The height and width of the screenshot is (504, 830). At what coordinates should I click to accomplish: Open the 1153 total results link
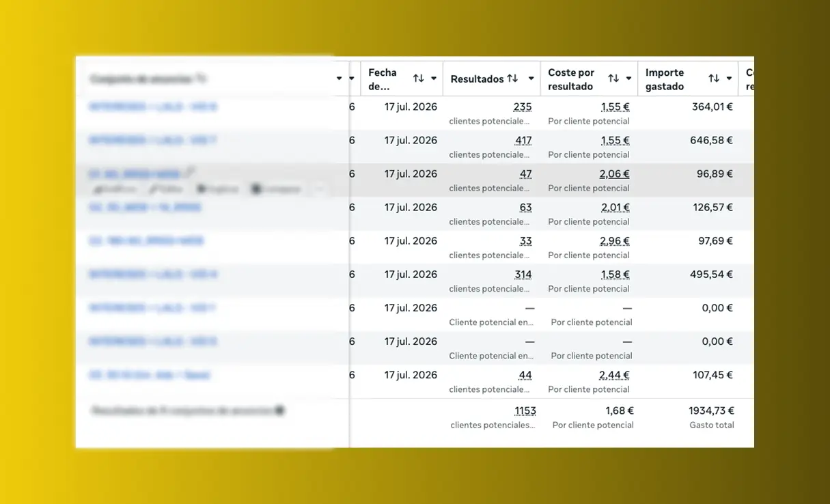click(525, 411)
